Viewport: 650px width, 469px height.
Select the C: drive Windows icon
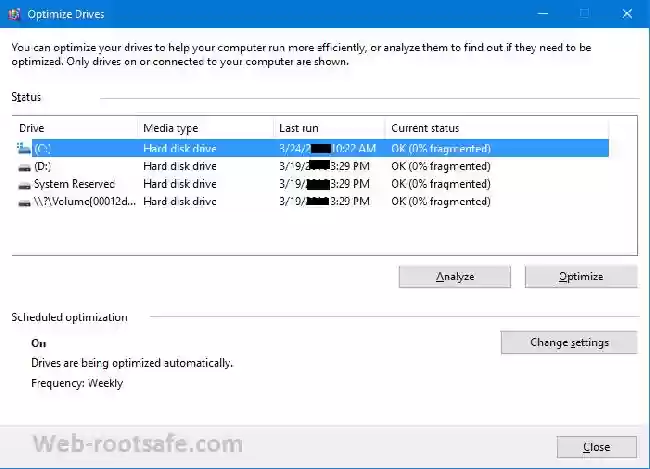tap(24, 148)
